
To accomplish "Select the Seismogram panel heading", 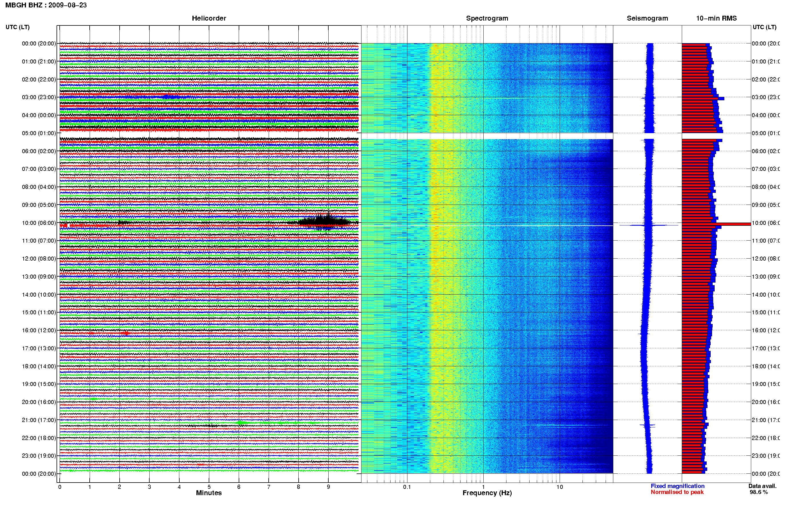I will (x=647, y=18).
